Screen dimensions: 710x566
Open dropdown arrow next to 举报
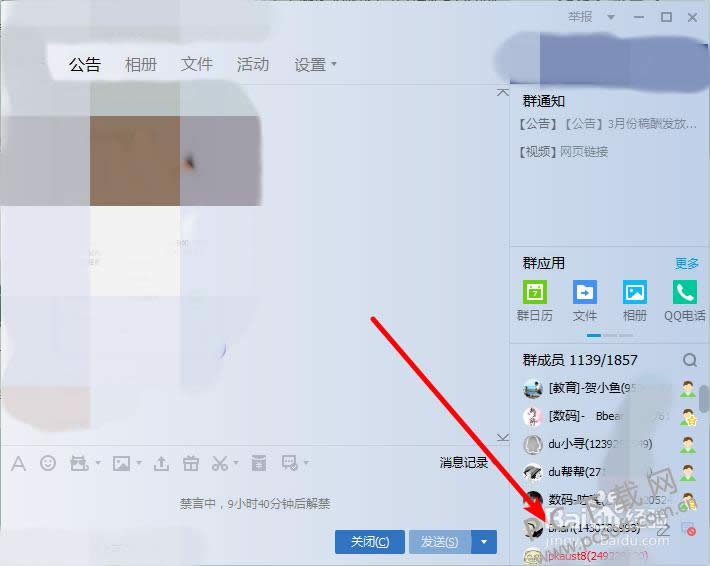point(611,17)
